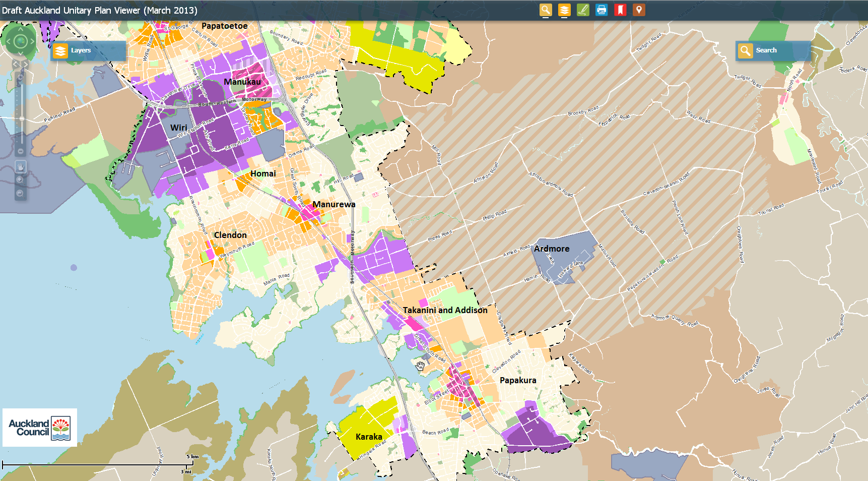Click the zoom slider handle
868x481 pixels.
click(x=22, y=119)
